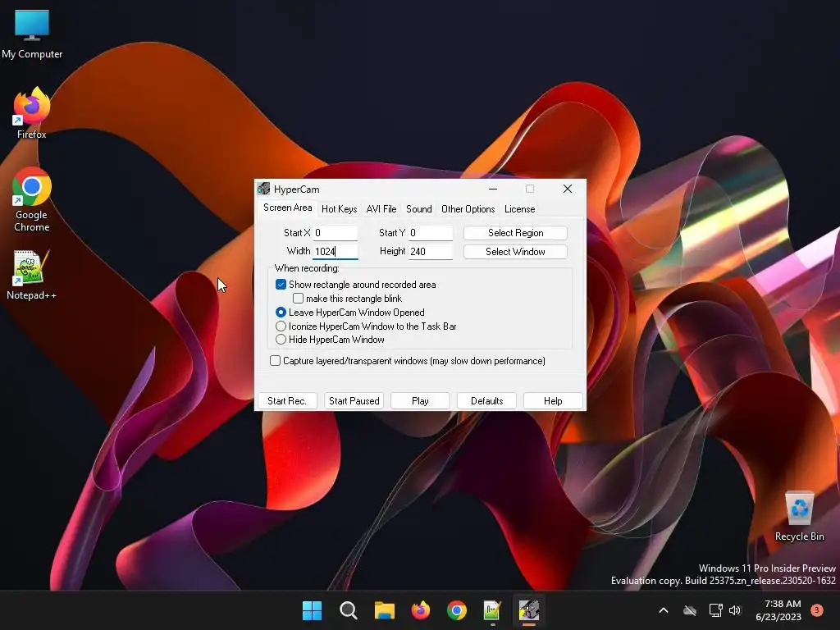Minimize the HyperCam window
Screen dimensions: 840x630
point(493,189)
